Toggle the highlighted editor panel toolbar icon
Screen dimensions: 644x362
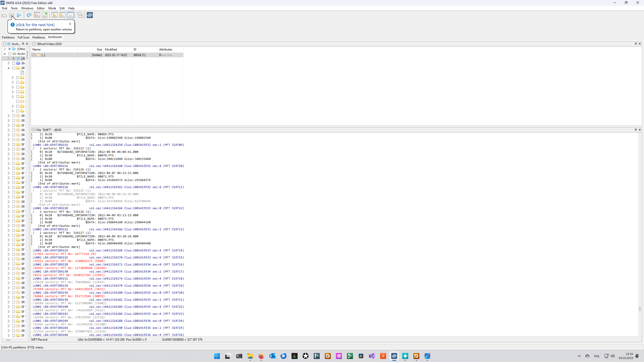pos(70,15)
